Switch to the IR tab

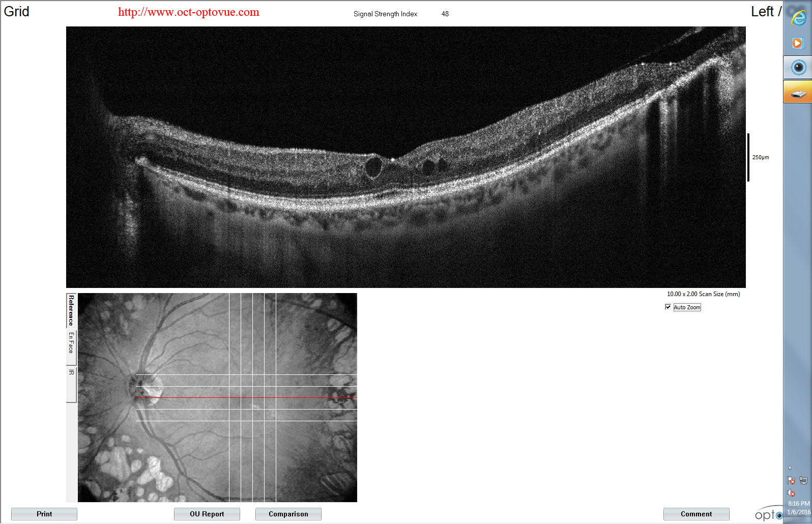tap(71, 384)
